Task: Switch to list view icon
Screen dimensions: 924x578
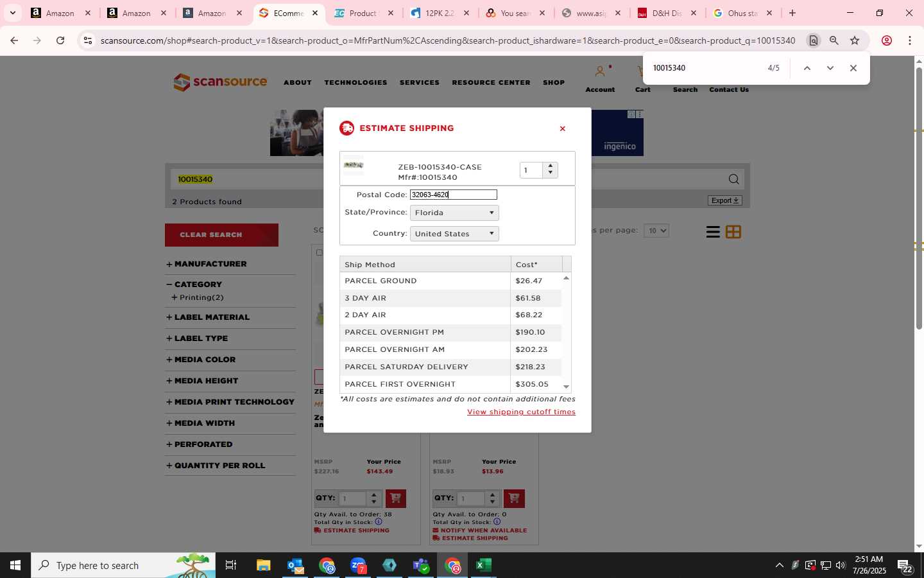Action: click(713, 232)
